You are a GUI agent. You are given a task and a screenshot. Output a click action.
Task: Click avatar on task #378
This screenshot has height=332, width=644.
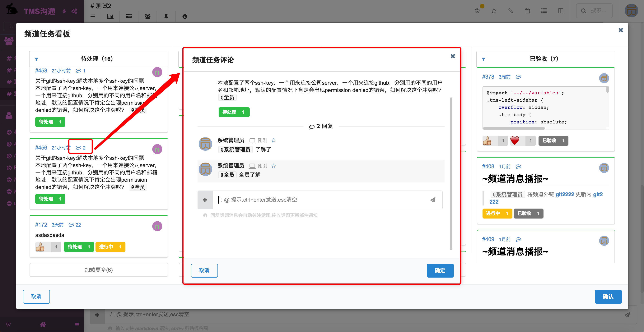604,78
